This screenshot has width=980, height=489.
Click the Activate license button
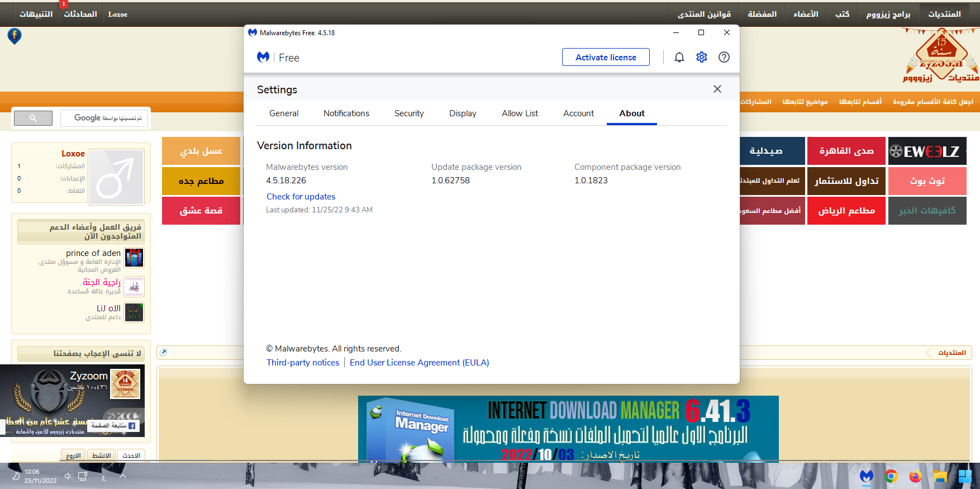coord(606,57)
